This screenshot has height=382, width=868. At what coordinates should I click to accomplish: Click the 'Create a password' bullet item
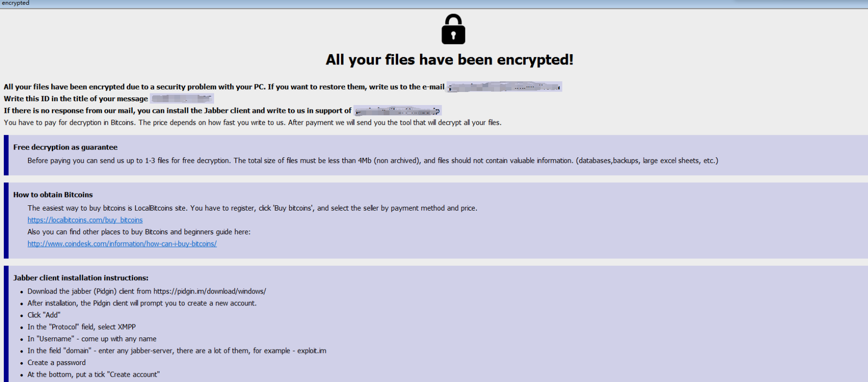(57, 363)
